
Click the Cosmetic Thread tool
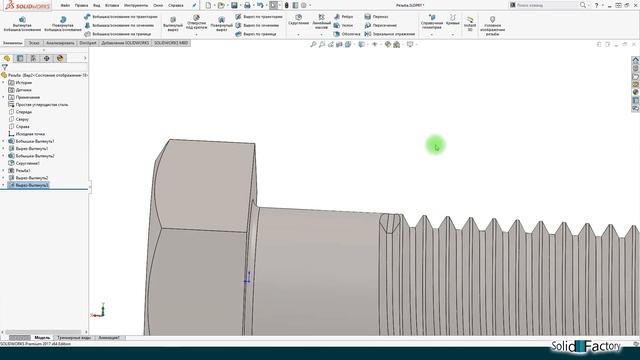point(493,26)
